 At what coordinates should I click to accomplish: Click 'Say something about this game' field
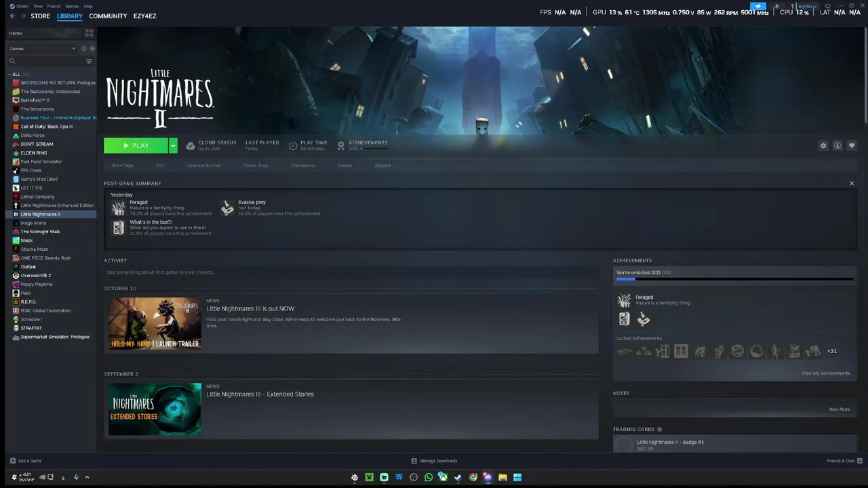click(351, 272)
